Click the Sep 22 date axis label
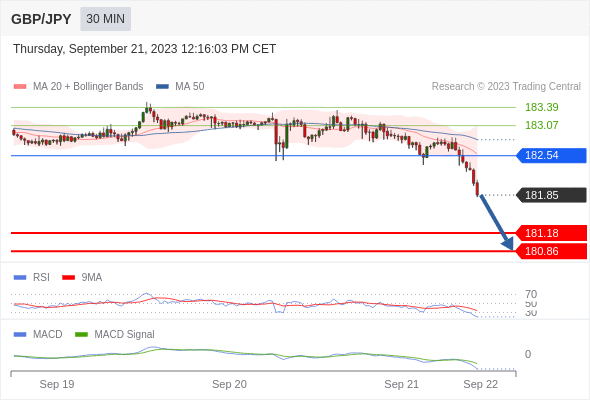This screenshot has width=590, height=400. 481,384
